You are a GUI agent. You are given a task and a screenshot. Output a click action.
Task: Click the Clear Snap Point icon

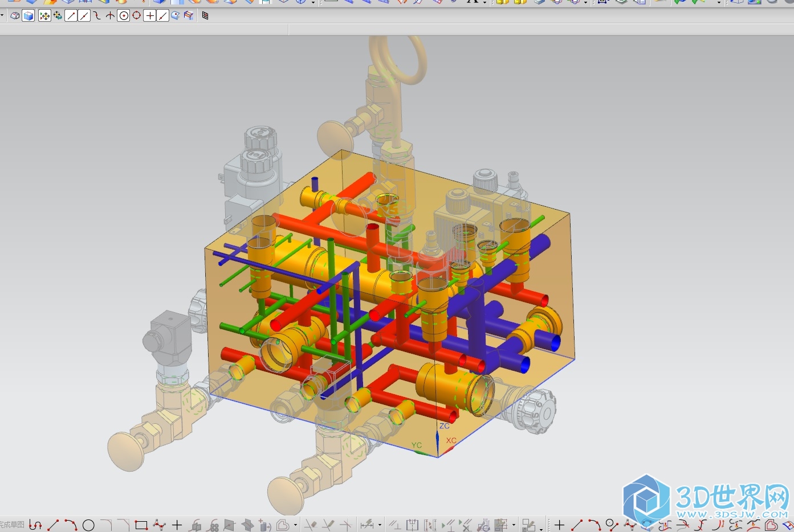point(58,16)
